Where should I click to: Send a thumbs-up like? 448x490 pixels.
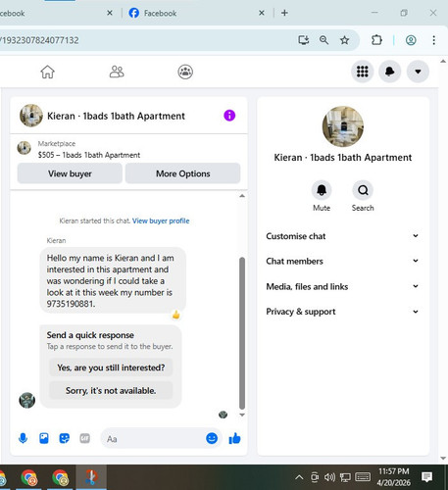click(x=234, y=438)
